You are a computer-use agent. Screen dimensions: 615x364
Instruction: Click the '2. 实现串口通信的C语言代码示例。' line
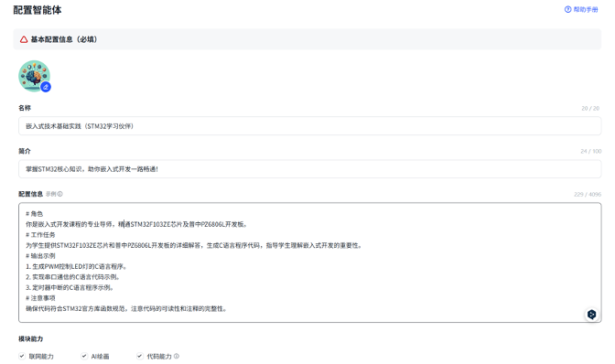[73, 277]
